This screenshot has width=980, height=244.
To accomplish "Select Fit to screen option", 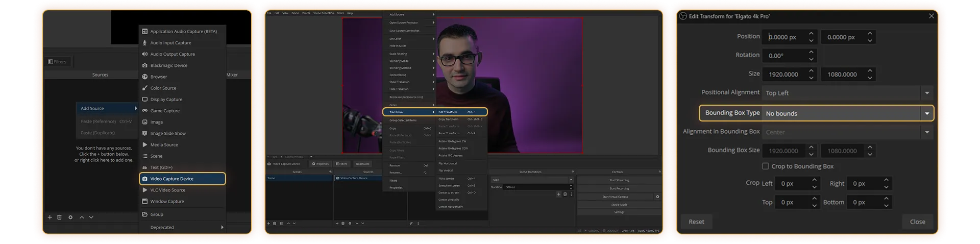I will coord(461,179).
